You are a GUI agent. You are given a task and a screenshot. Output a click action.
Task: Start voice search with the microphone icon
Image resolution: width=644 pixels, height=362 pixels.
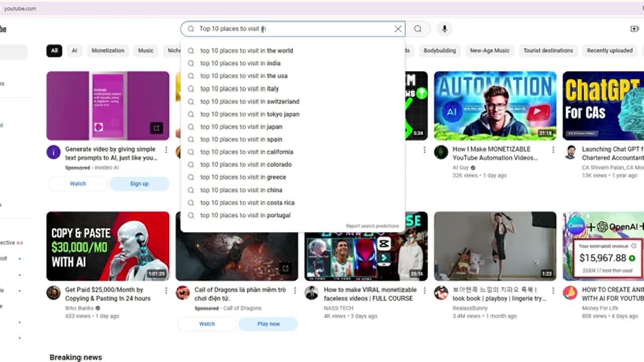click(444, 29)
